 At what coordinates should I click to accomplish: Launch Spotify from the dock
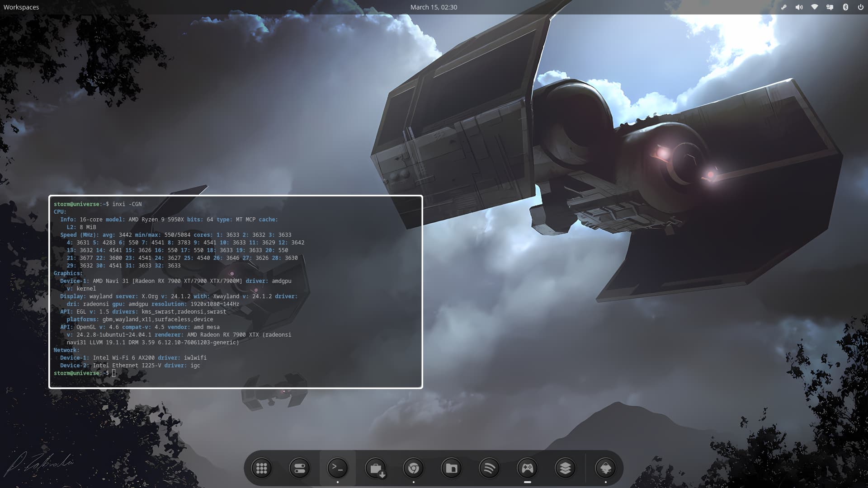[490, 469]
